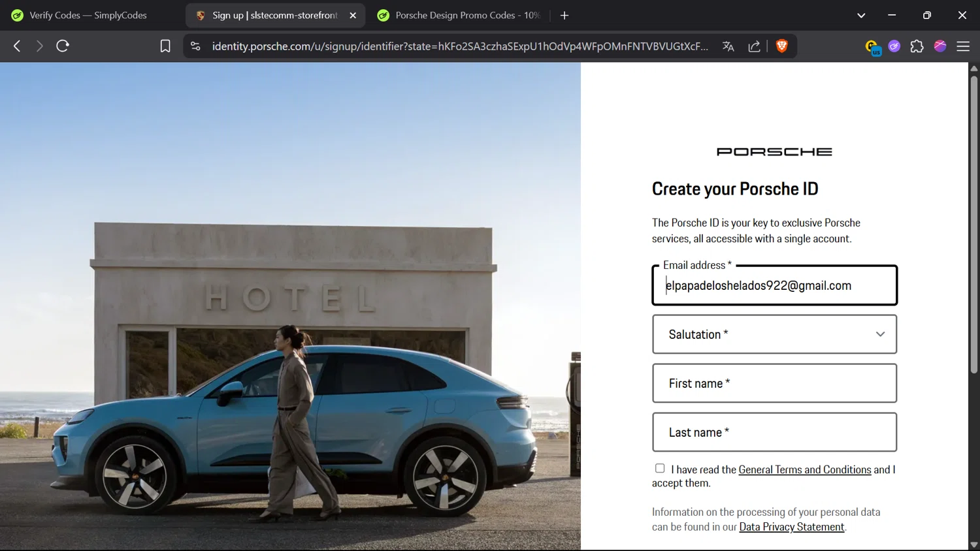Open General Terms and Conditions link
The height and width of the screenshot is (551, 980).
click(x=805, y=469)
